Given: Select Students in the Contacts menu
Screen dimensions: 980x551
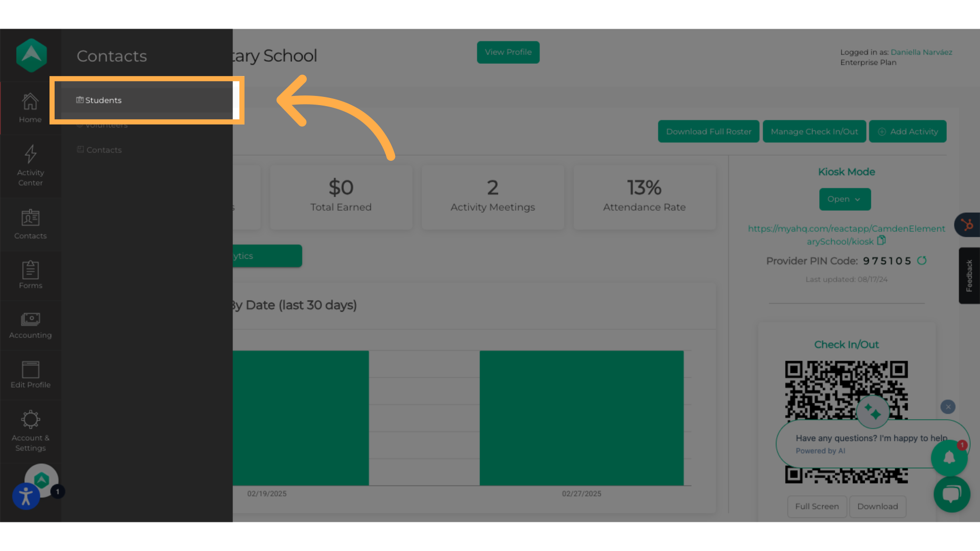Looking at the screenshot, I should (x=103, y=100).
